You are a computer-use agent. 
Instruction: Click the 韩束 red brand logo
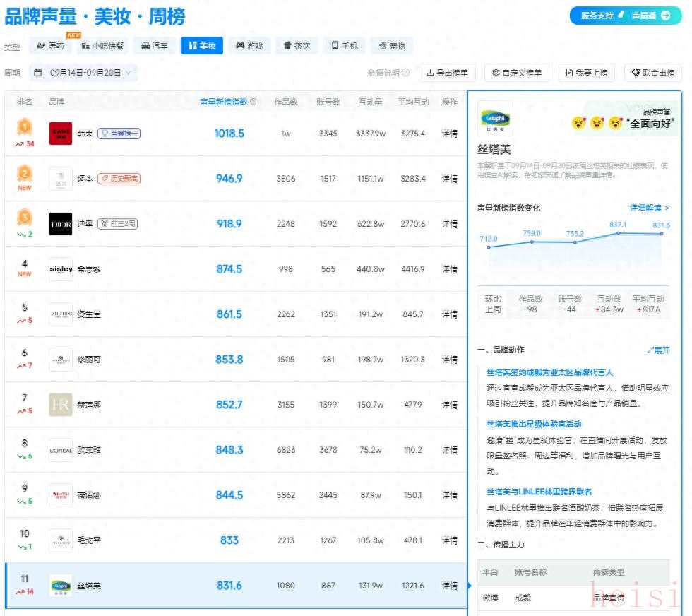61,134
